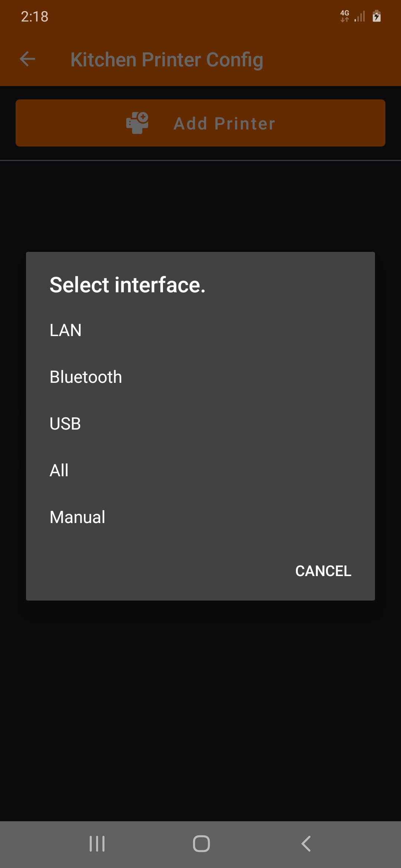401x868 pixels.
Task: Dismiss dialog with CANCEL button
Action: [323, 571]
